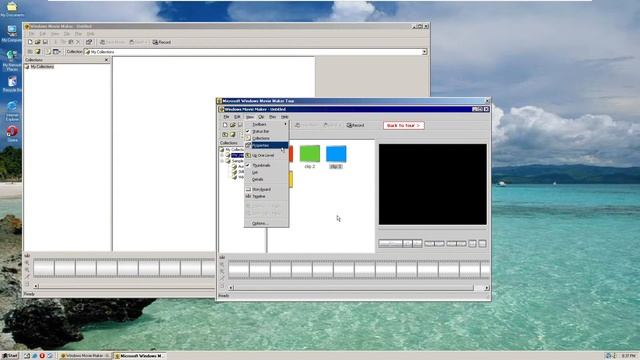Click Record button in background Movie Maker
The width and height of the screenshot is (640, 360).
click(162, 42)
